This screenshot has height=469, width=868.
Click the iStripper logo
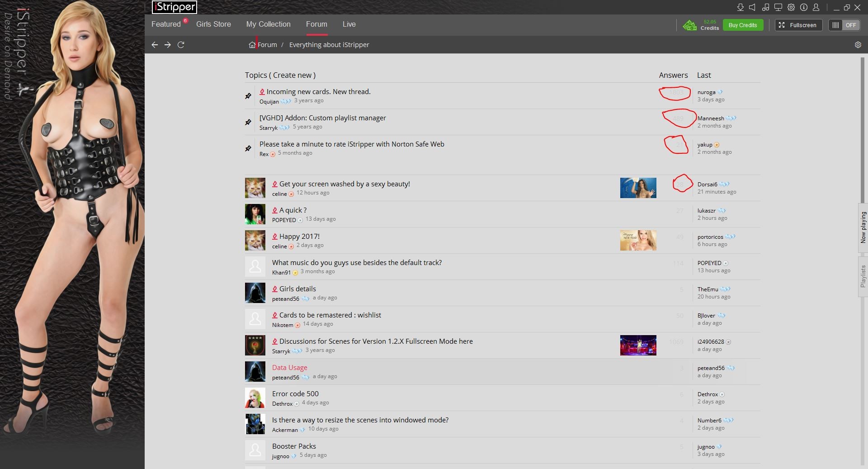(x=175, y=7)
